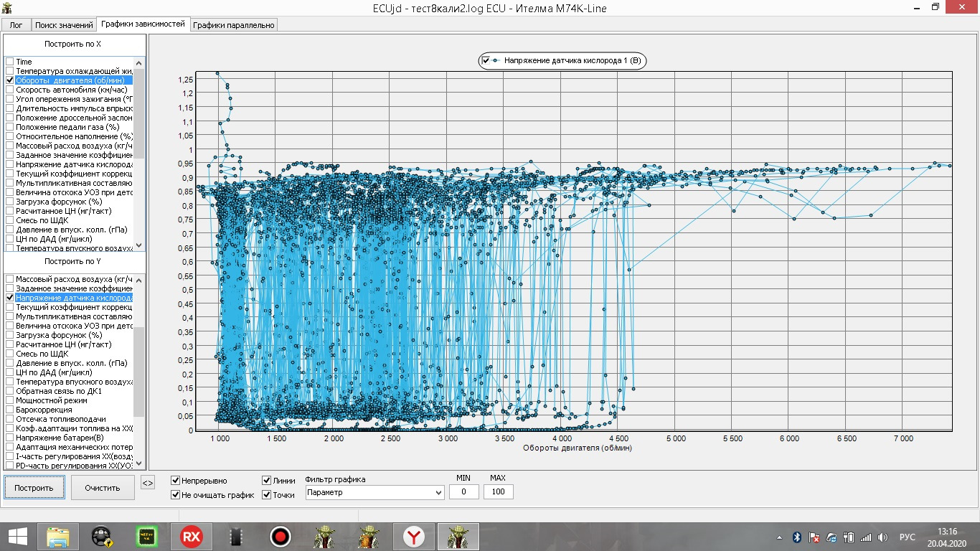The width and height of the screenshot is (980, 551).
Task: Click the red record button taskbar icon
Action: [x=280, y=537]
